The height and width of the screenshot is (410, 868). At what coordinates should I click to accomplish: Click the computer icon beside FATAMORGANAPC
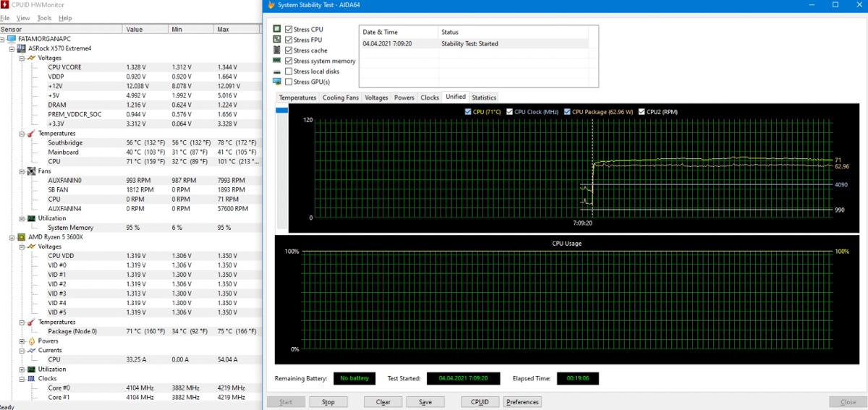click(x=12, y=39)
